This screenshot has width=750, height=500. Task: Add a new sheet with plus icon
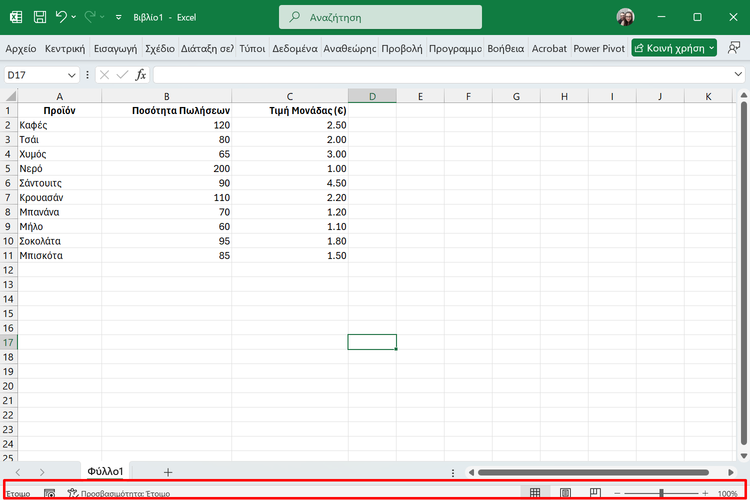[168, 472]
